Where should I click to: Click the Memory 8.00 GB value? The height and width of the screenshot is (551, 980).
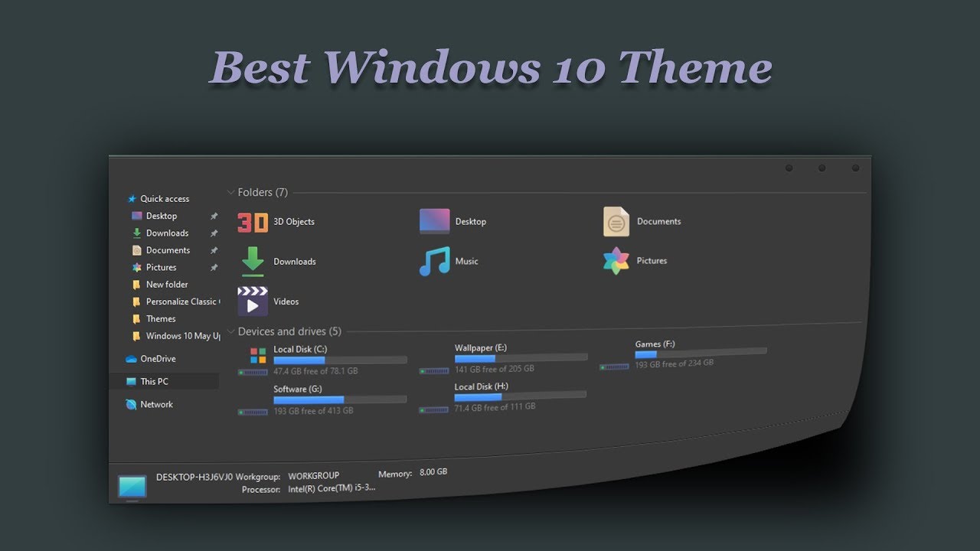433,472
